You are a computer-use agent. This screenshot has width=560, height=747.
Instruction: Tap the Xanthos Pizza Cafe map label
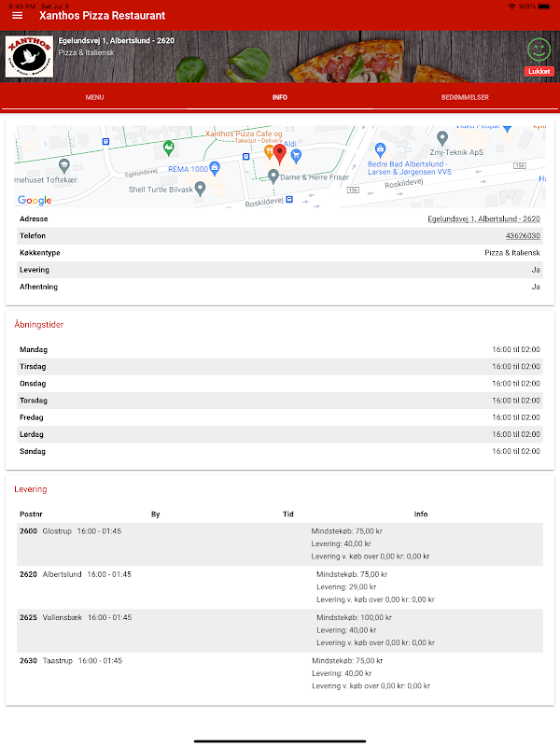[244, 134]
